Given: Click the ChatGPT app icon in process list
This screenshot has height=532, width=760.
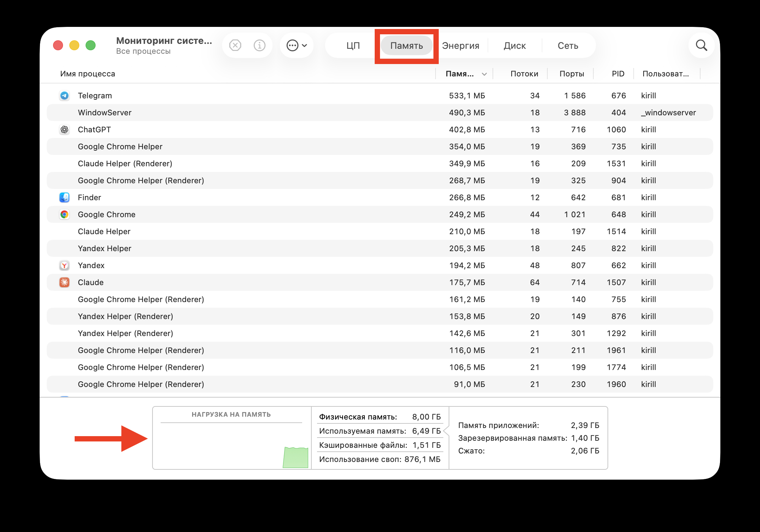Looking at the screenshot, I should [64, 129].
